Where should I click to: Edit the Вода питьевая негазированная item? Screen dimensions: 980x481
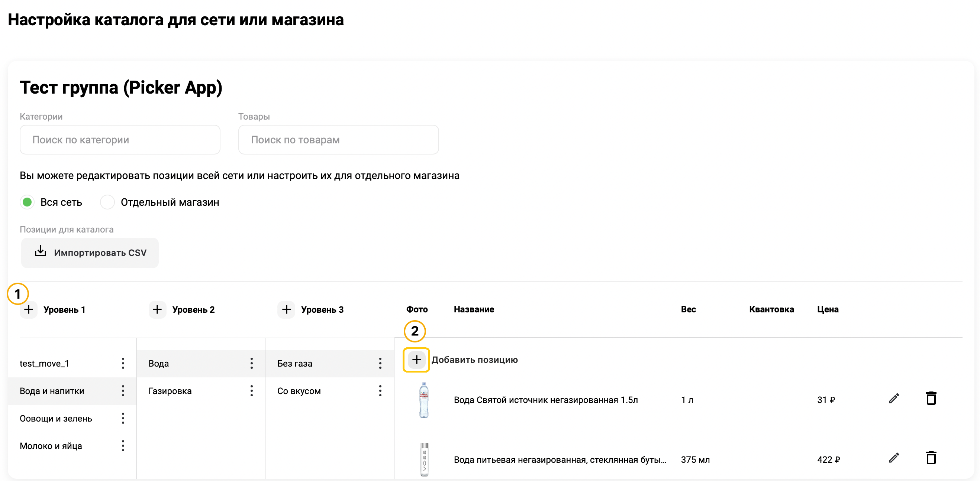(x=894, y=458)
